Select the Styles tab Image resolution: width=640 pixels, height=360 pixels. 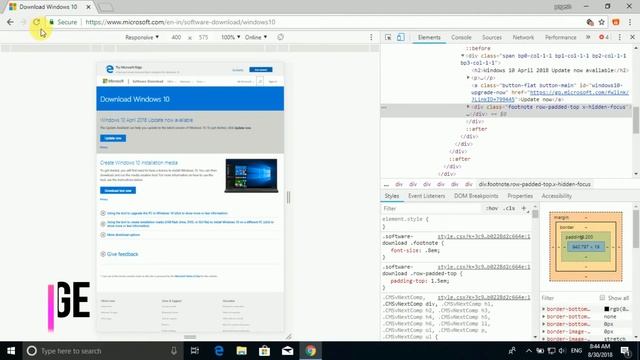(x=391, y=196)
